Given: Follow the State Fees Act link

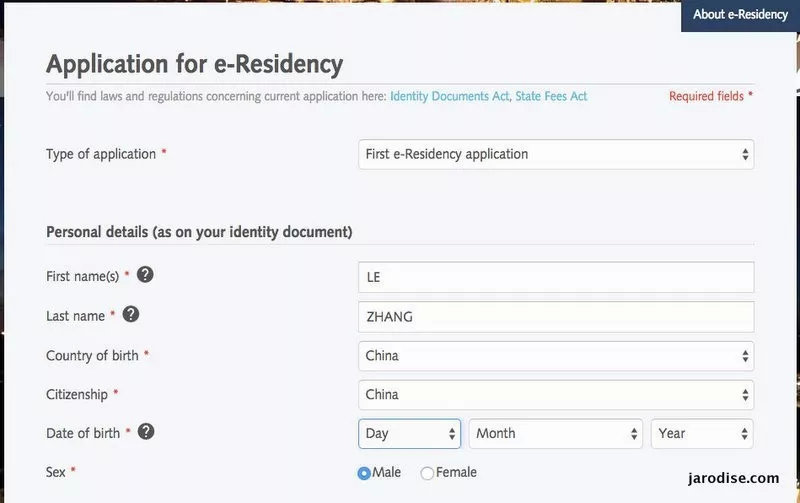Looking at the screenshot, I should coord(551,97).
